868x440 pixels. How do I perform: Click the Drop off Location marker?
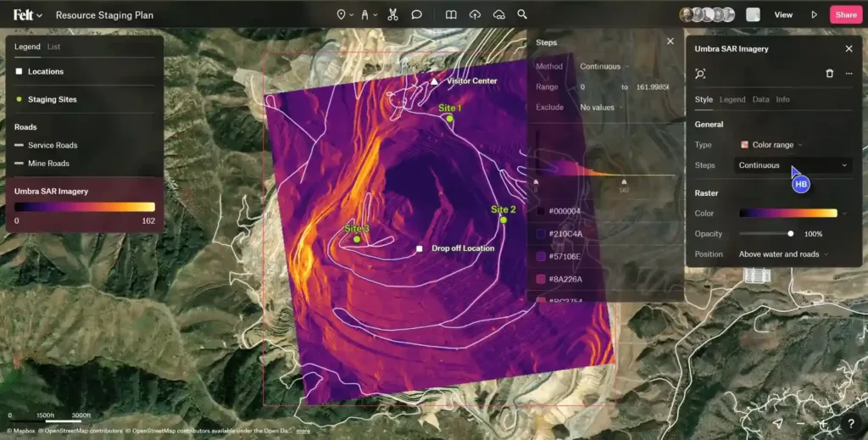[x=420, y=249]
